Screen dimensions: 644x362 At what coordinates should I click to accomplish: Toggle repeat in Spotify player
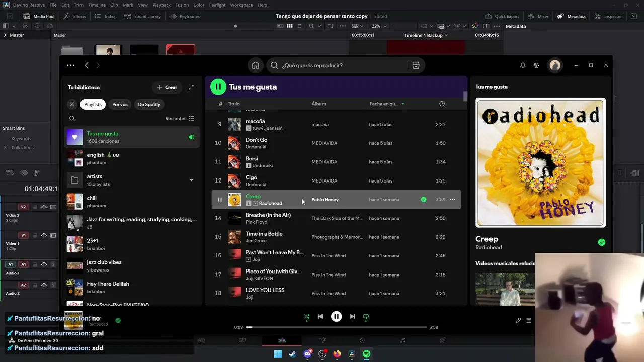[x=366, y=316]
